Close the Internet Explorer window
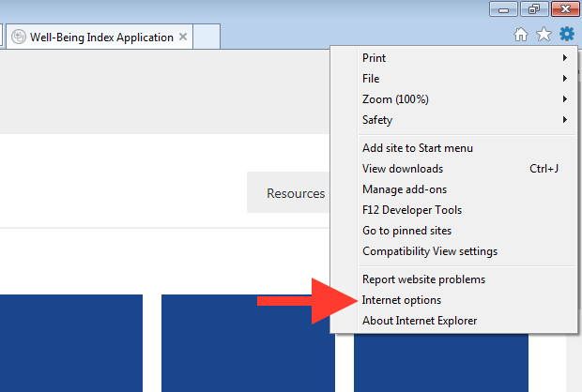 tap(565, 8)
